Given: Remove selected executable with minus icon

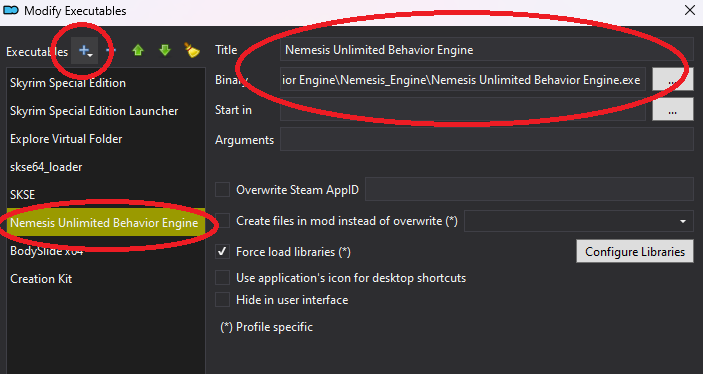Looking at the screenshot, I should pyautogui.click(x=111, y=50).
